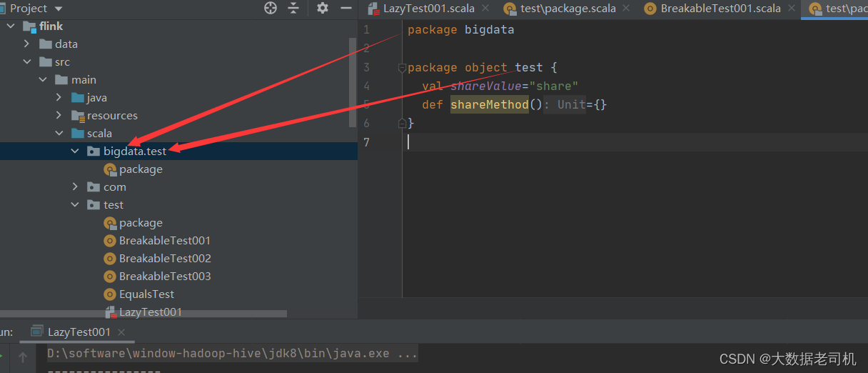Click 'package bigdata' on line 1
Screen dimensions: 868x373
(x=460, y=30)
